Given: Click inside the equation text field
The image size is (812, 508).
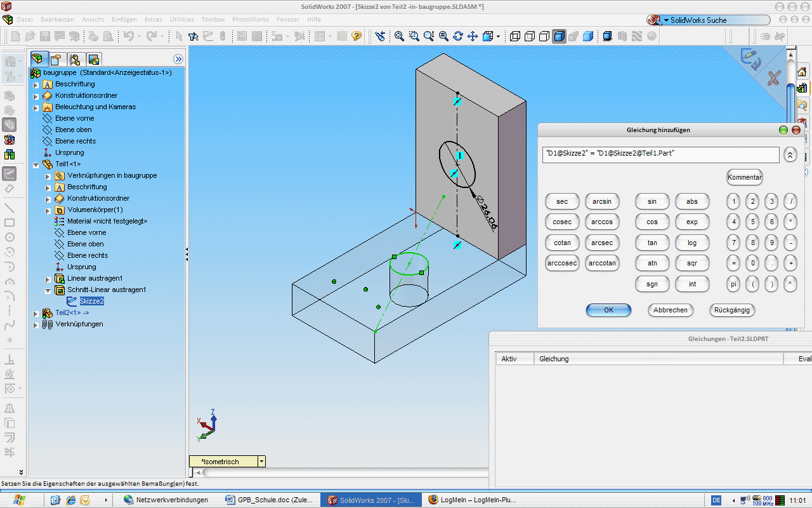Looking at the screenshot, I should [x=661, y=154].
